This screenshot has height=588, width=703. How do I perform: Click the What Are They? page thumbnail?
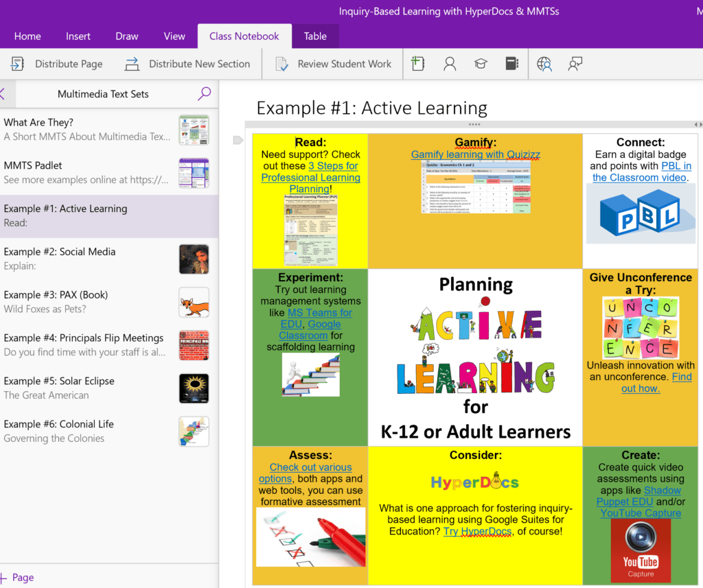[x=194, y=130]
